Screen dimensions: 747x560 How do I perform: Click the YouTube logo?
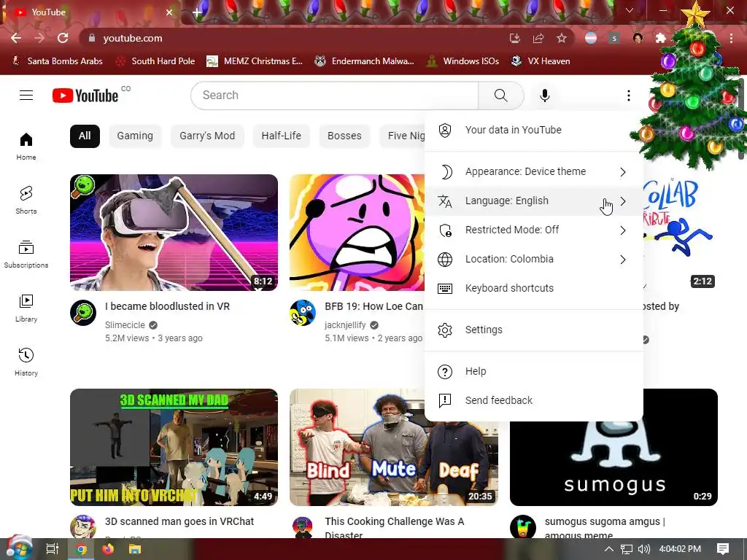pyautogui.click(x=85, y=96)
